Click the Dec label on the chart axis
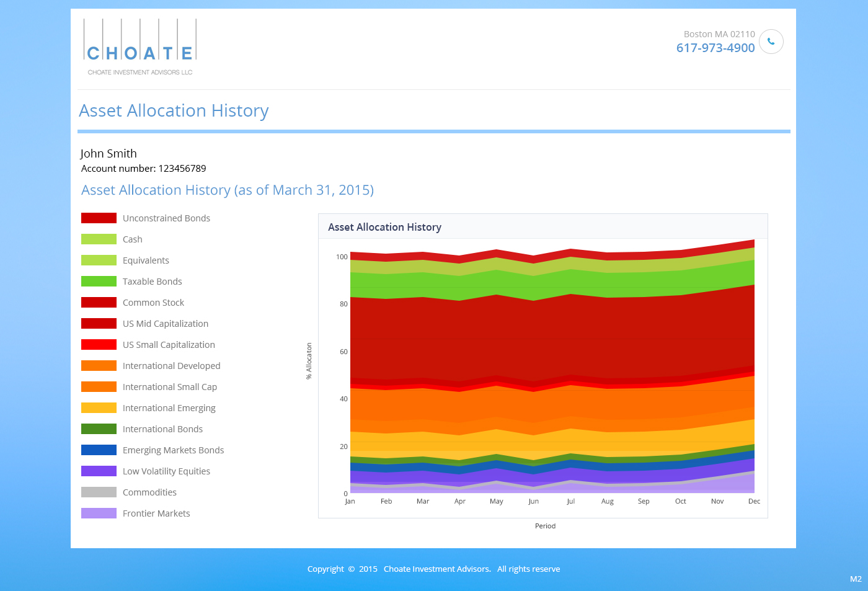This screenshot has height=591, width=868. click(x=754, y=501)
